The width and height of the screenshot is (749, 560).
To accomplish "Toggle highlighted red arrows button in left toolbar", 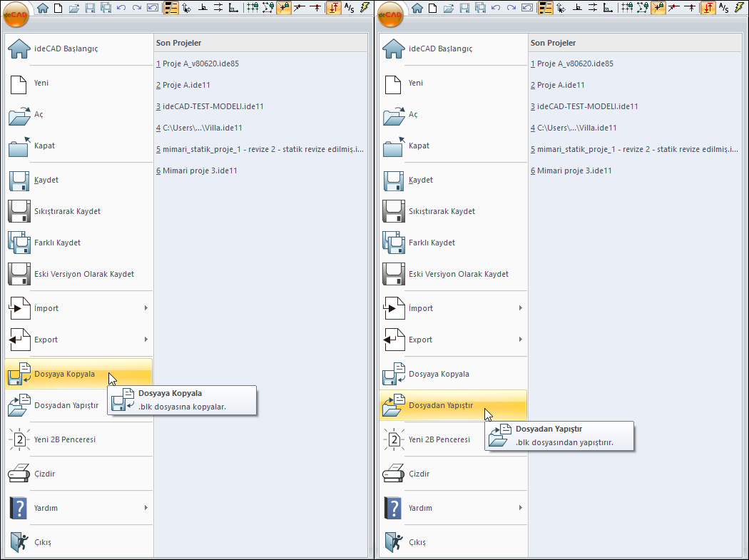I will tap(333, 8).
